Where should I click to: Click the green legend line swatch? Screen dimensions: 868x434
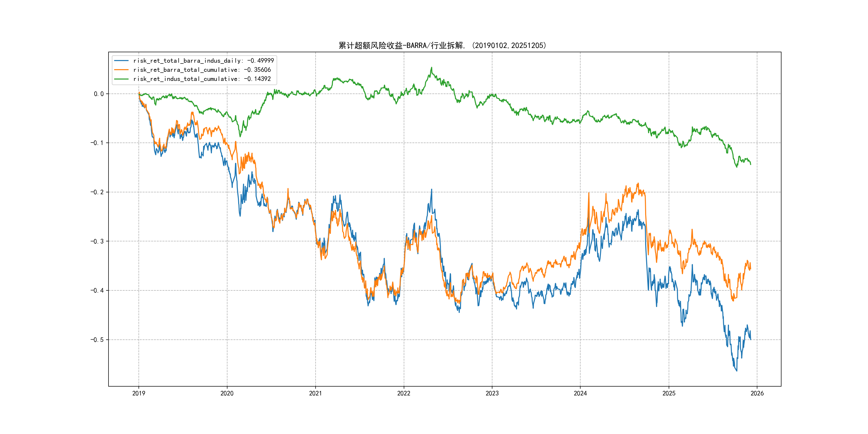click(x=121, y=79)
